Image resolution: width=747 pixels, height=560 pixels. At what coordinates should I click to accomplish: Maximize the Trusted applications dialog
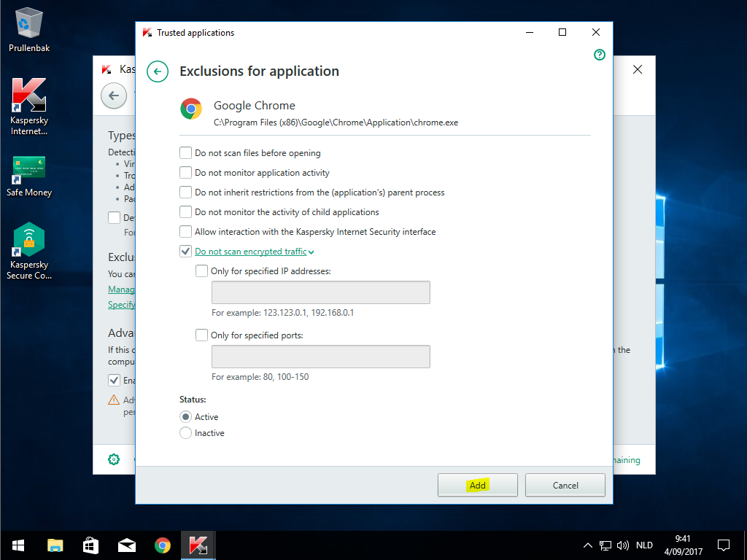click(562, 32)
